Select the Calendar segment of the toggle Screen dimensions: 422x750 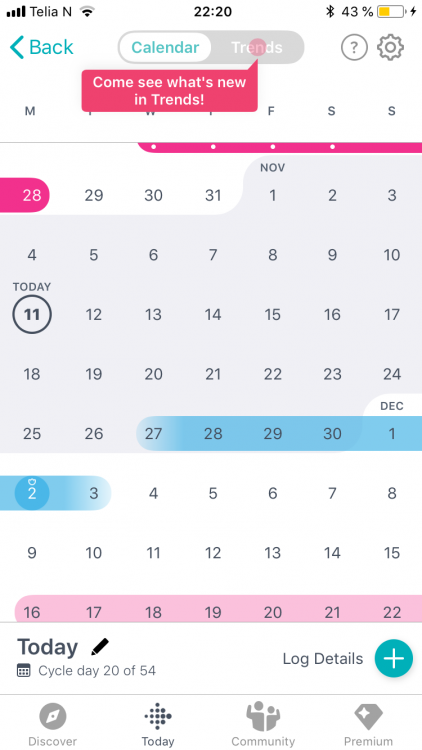click(165, 47)
